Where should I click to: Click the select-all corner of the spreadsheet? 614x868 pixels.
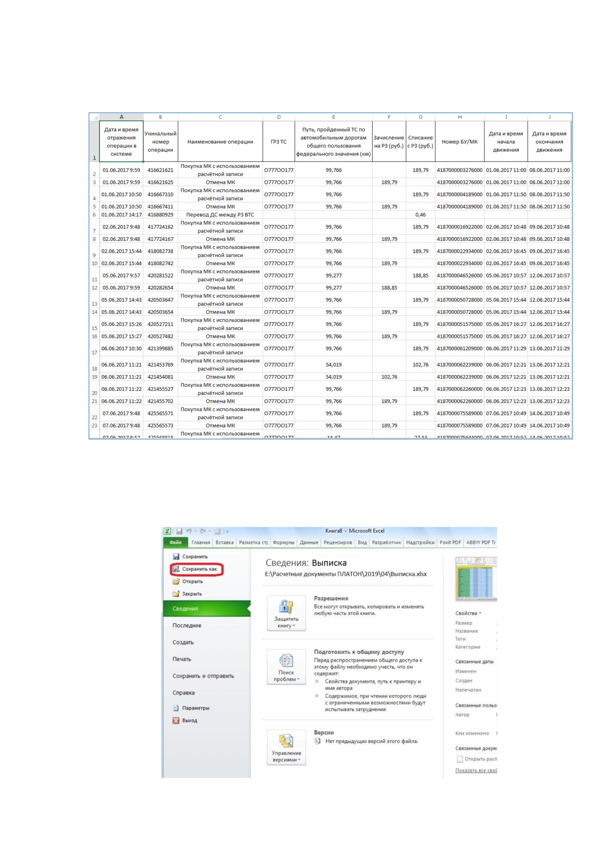click(x=94, y=117)
